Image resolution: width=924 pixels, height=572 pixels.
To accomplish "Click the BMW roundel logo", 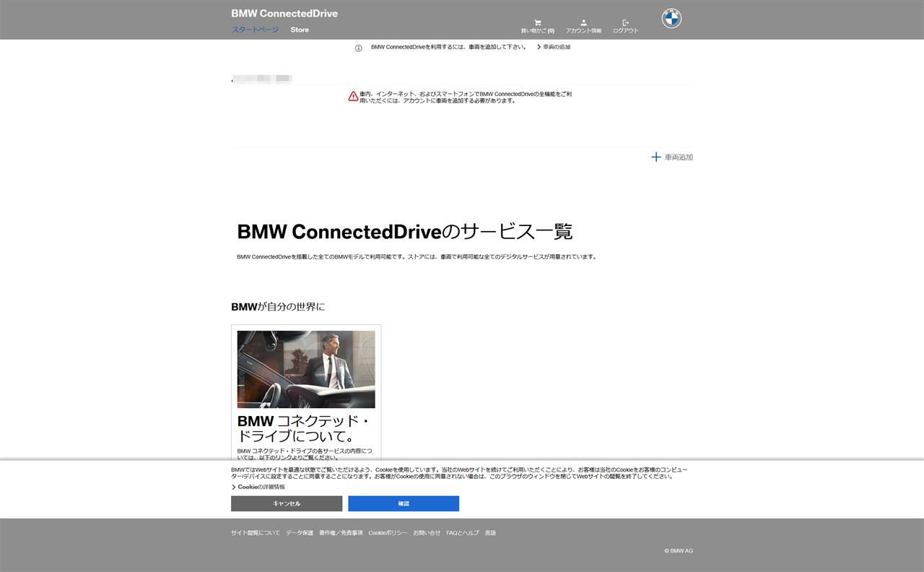I will point(671,19).
